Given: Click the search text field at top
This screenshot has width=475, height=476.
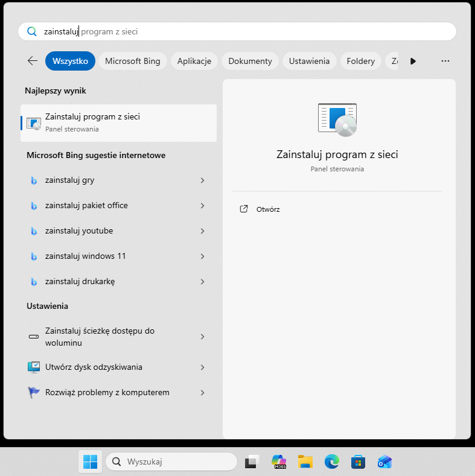Looking at the screenshot, I should point(241,31).
